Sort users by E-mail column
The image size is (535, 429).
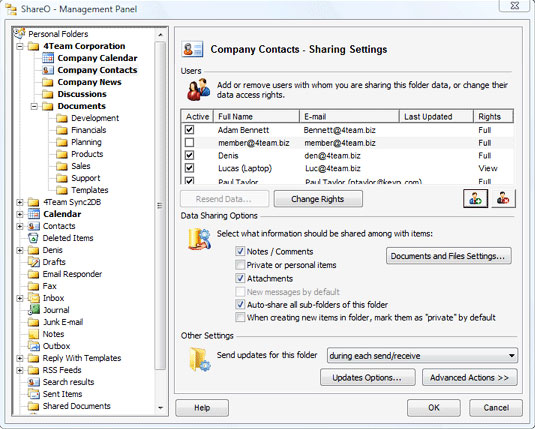pos(349,117)
